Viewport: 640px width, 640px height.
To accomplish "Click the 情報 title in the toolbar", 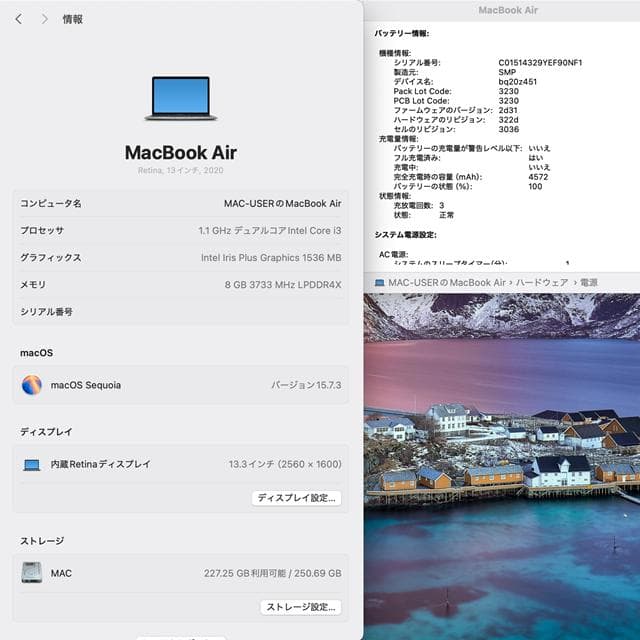I will pyautogui.click(x=73, y=19).
